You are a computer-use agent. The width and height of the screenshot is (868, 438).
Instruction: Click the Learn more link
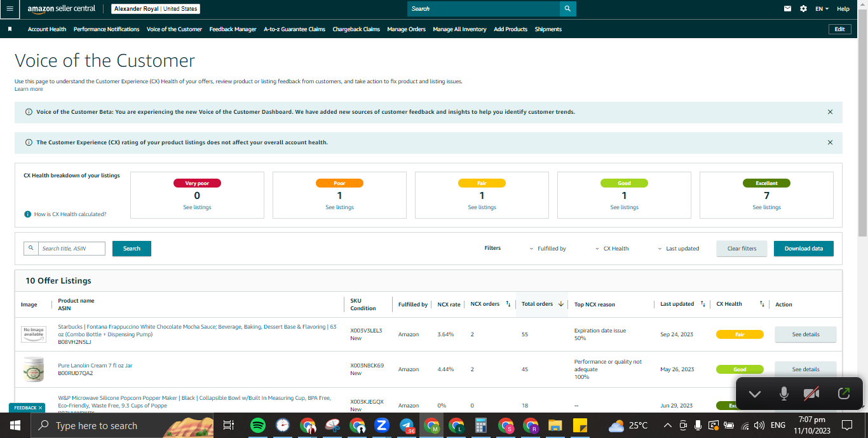pos(29,89)
